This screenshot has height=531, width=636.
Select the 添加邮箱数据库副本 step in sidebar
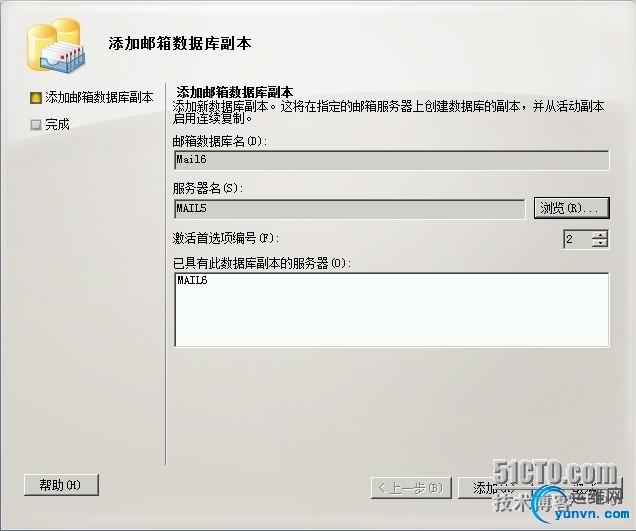tap(99, 97)
